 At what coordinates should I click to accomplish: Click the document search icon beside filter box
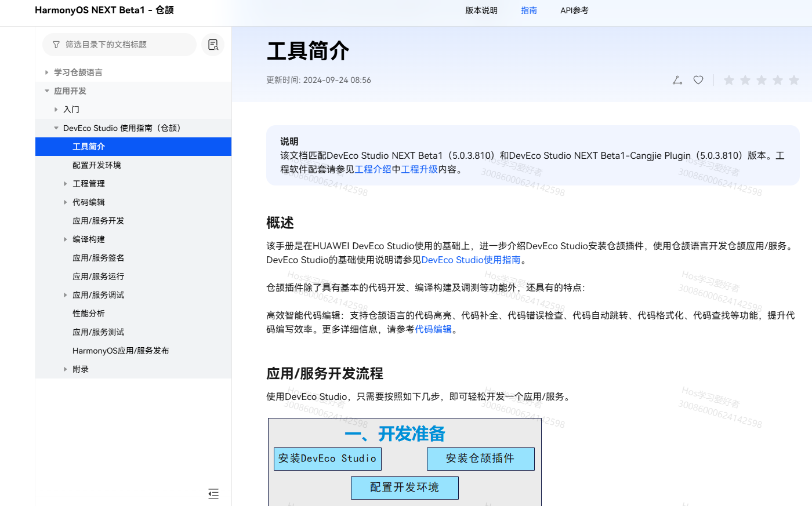click(213, 45)
